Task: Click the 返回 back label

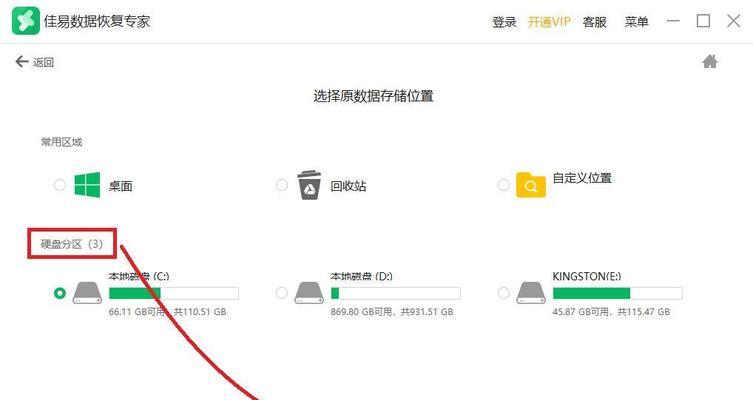Action: [43, 62]
